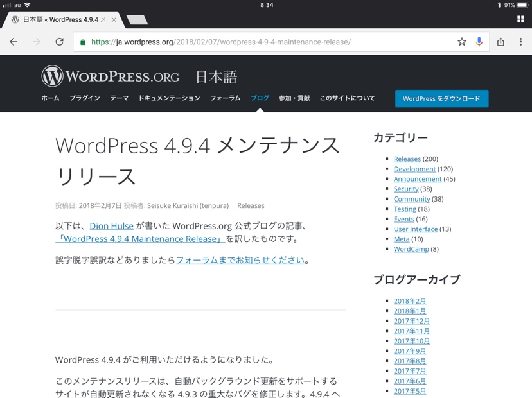This screenshot has width=532, height=398.
Task: Open the 2017年9月 archive link
Action: (x=410, y=351)
